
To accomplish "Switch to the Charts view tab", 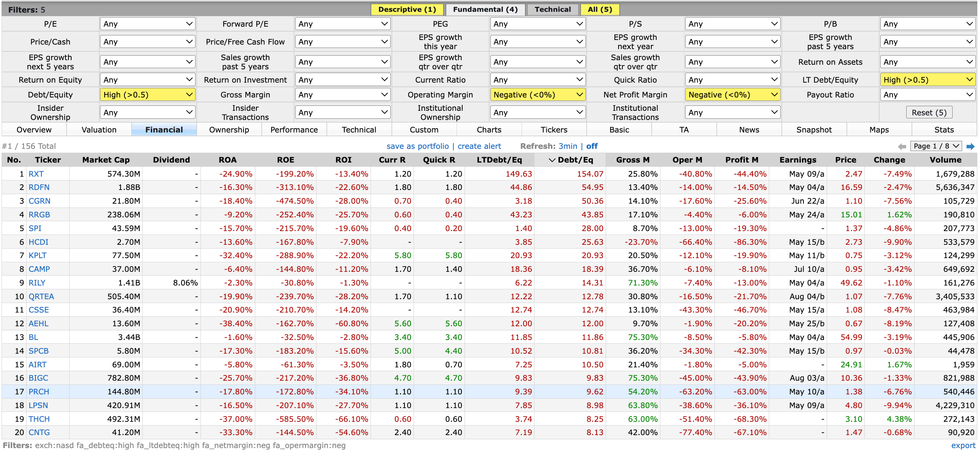I will [x=489, y=130].
